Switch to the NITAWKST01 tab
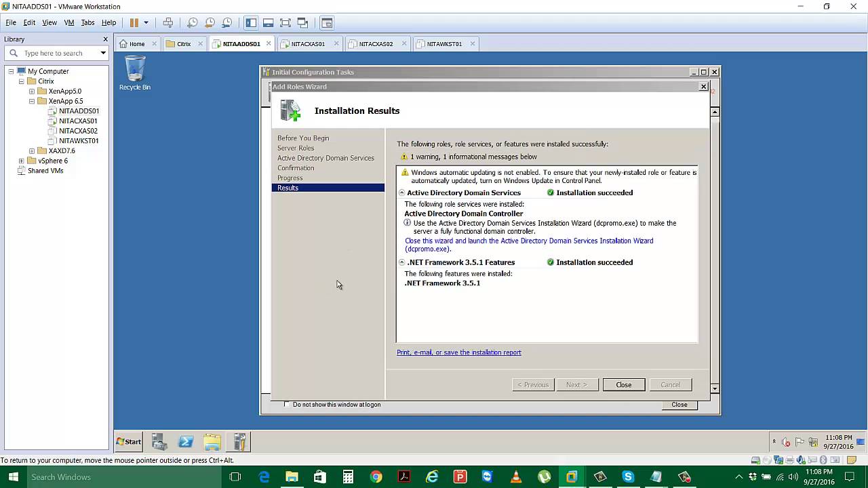Screen dimensions: 868x488 [444, 43]
